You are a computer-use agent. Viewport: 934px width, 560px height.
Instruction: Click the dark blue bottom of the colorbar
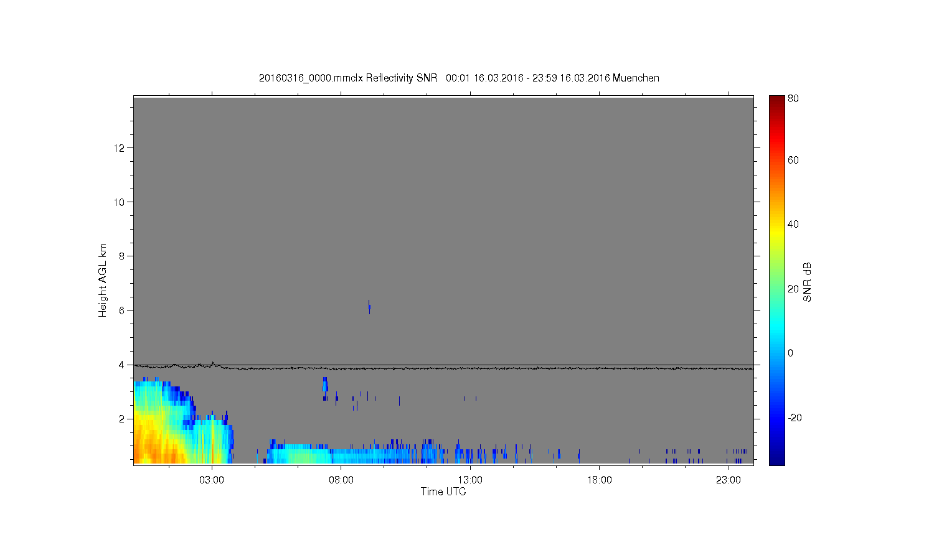coord(776,459)
